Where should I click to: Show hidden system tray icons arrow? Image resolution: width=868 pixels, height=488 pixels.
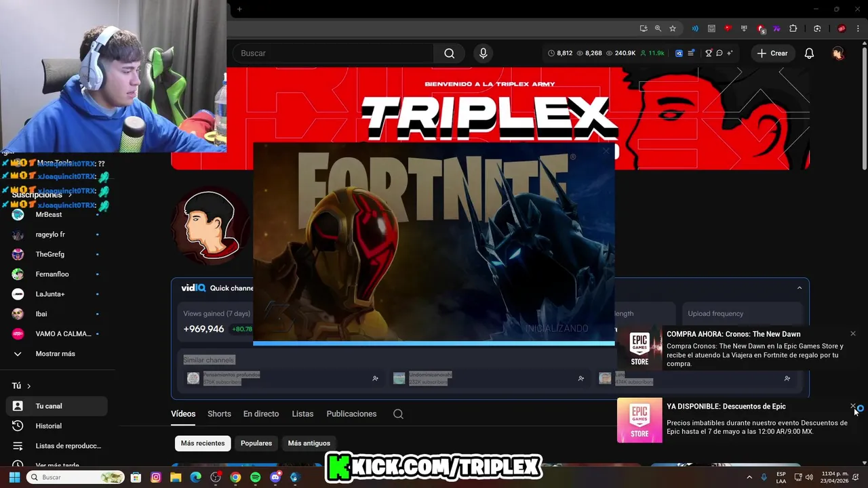click(x=749, y=477)
